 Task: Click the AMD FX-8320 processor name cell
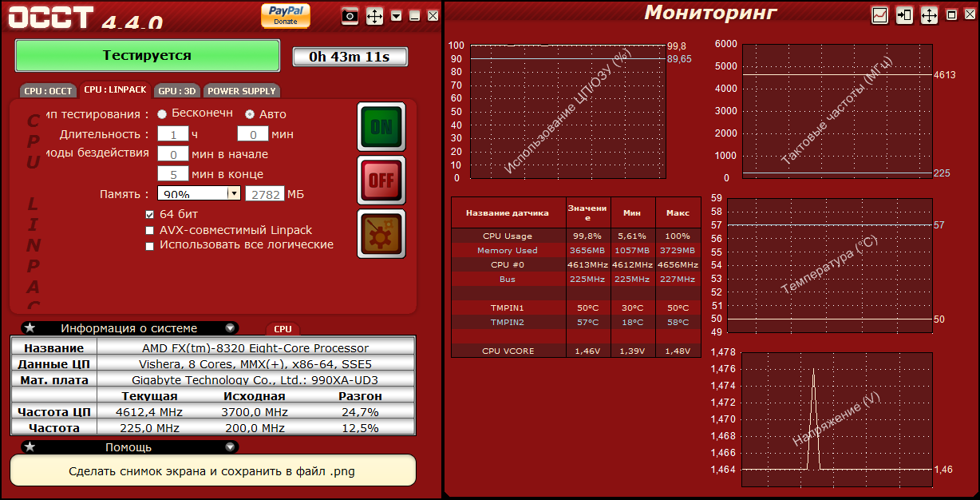tap(255, 348)
